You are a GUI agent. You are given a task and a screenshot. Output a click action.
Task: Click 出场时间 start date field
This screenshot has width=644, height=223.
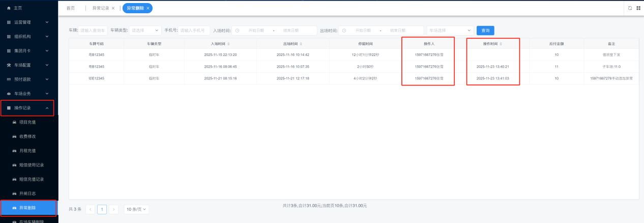click(x=363, y=31)
